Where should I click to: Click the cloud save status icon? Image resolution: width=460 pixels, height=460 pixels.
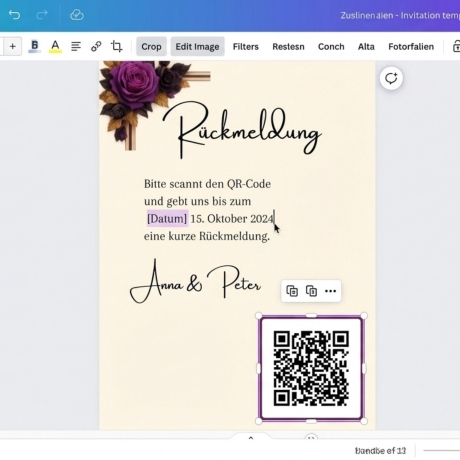pos(77,15)
